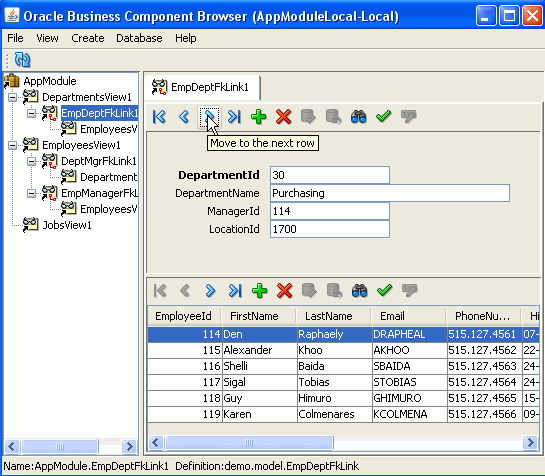
Task: Insert a new row with upper green plus
Action: click(x=259, y=117)
